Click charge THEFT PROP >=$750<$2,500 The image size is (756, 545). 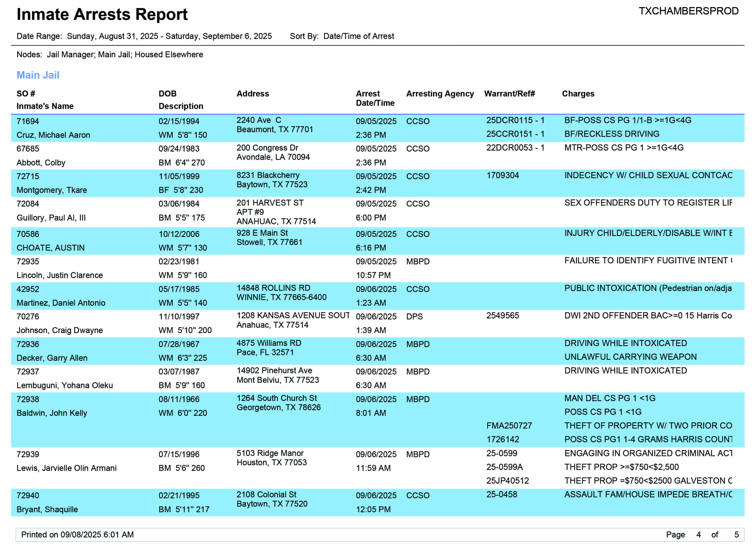[x=621, y=467]
